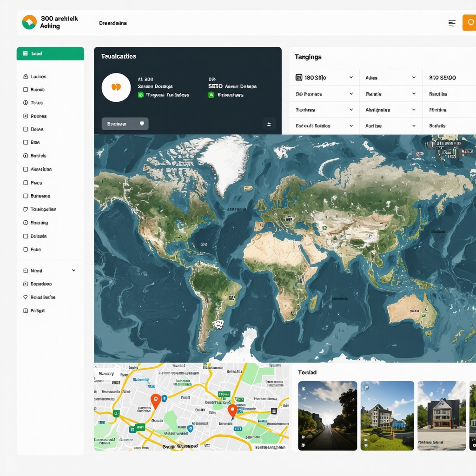Click the Satiels sidebar icon
This screenshot has width=476, height=476.
26,155
